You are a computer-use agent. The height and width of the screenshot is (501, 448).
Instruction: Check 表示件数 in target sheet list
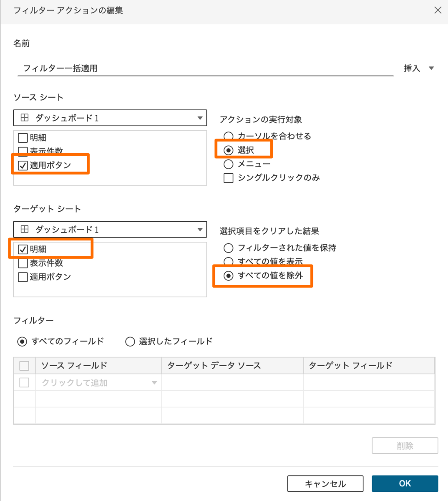click(x=23, y=263)
